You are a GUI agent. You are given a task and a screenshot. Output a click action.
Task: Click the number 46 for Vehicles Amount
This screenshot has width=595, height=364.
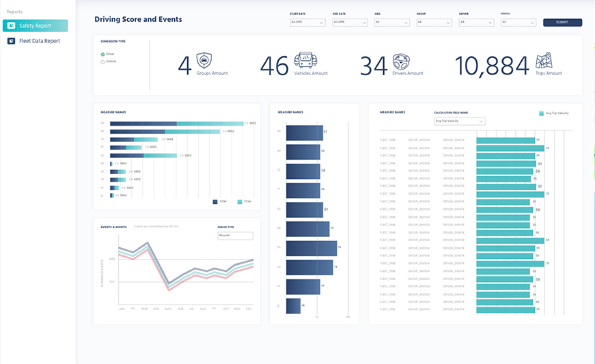click(275, 66)
